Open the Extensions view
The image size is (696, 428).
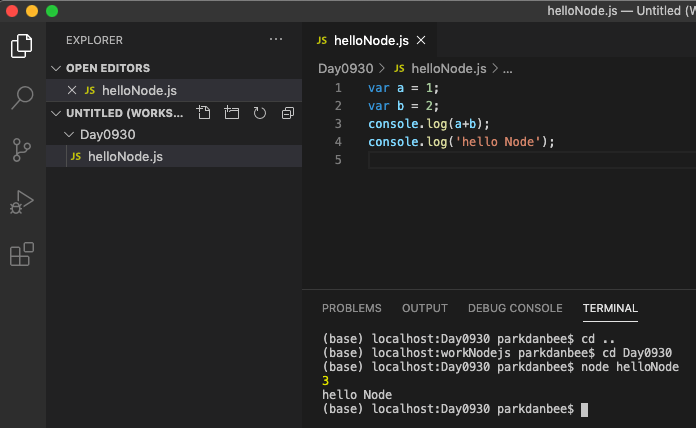(22, 254)
